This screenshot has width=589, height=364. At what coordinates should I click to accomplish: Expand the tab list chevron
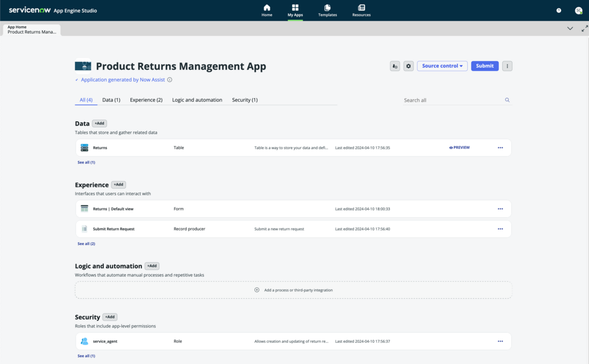[570, 29]
